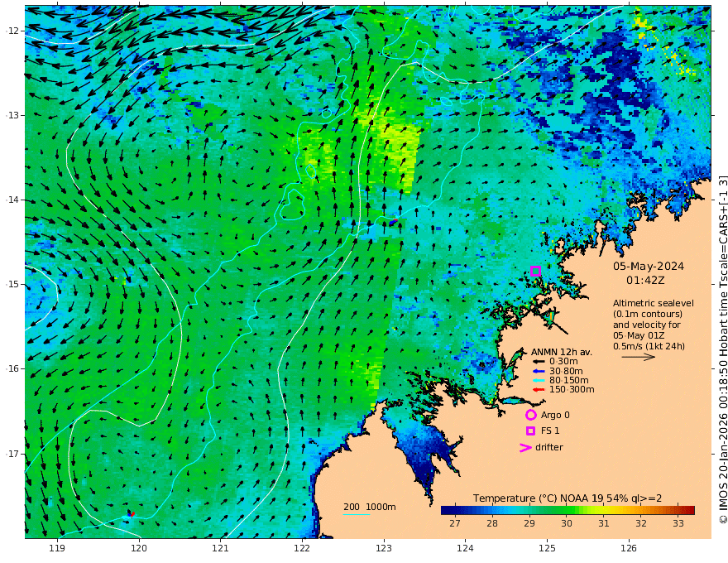Click the latitude axis label '-14'
The image size is (728, 563).
pos(12,200)
